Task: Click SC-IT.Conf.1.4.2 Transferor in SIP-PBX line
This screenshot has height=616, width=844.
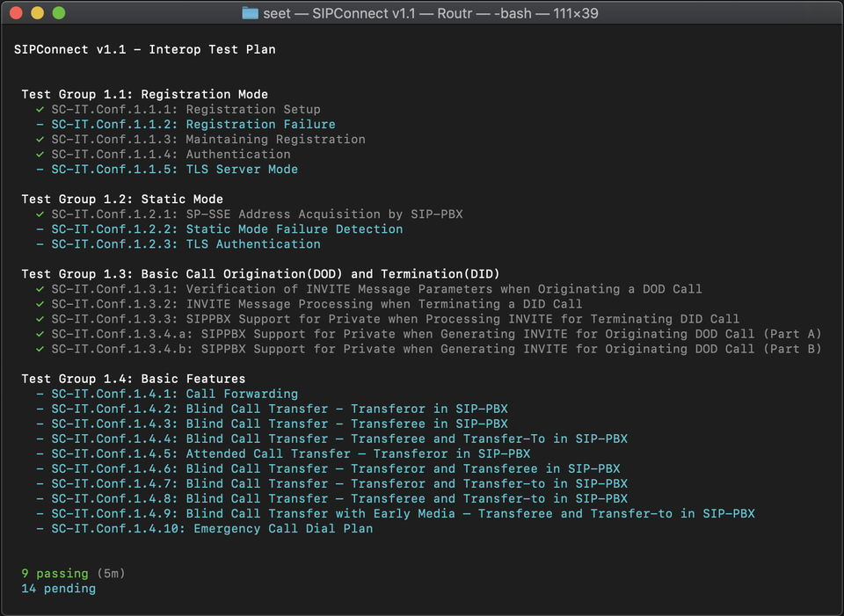Action: point(280,409)
